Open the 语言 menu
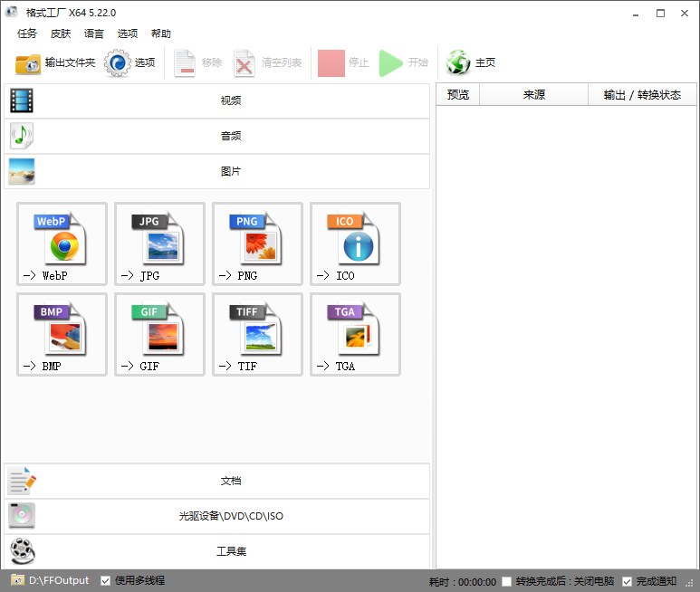 coord(94,33)
